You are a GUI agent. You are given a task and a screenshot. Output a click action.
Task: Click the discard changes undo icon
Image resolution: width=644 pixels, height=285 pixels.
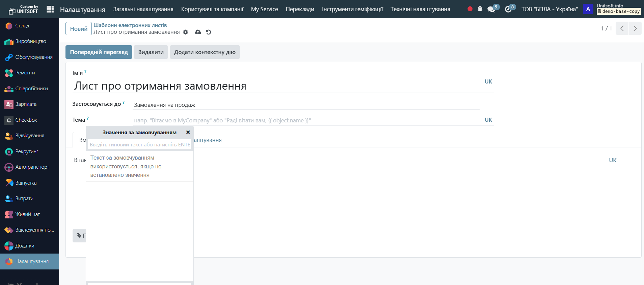[x=209, y=32]
